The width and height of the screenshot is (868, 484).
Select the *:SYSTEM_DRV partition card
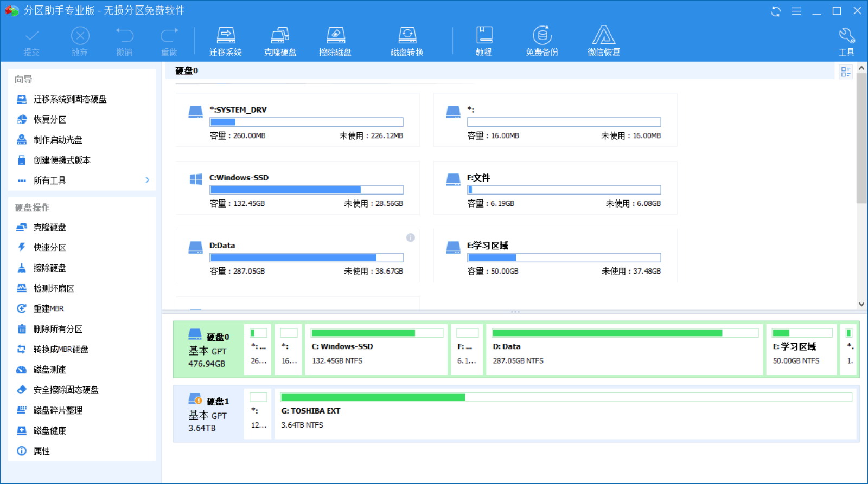298,120
